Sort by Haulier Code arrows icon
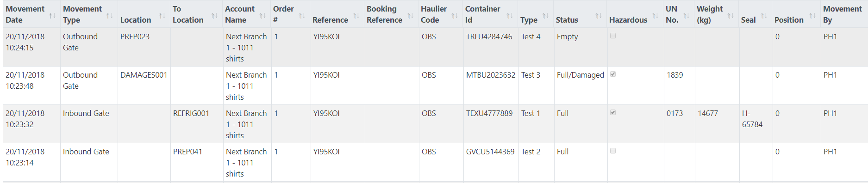The height and width of the screenshot is (183, 868). [455, 16]
